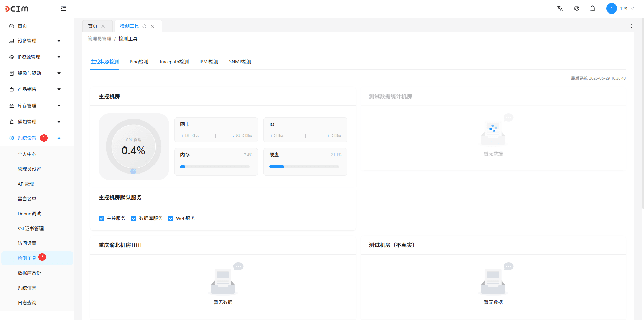
Task: Open the tab bar more-options menu
Action: (x=632, y=26)
